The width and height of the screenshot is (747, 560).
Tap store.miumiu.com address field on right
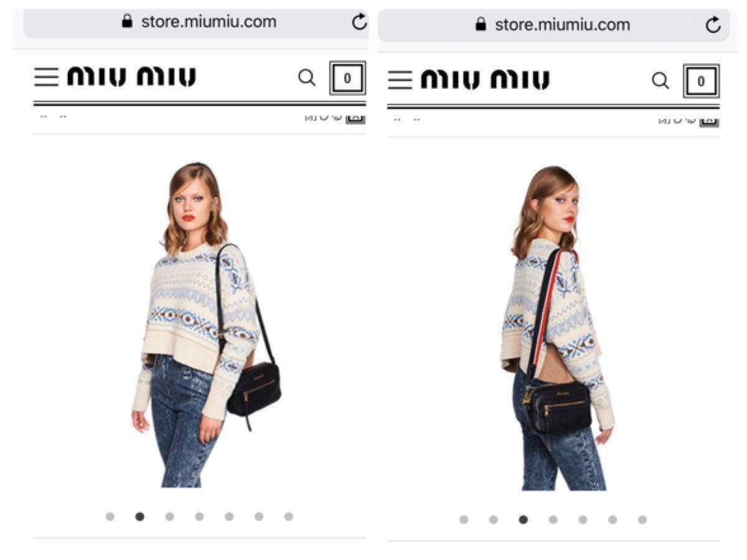tap(553, 25)
